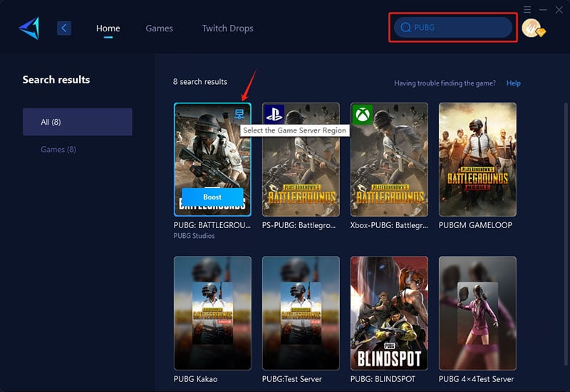Screen dimensions: 570x392
Task: Go back with the chevron button
Action: coord(64,28)
